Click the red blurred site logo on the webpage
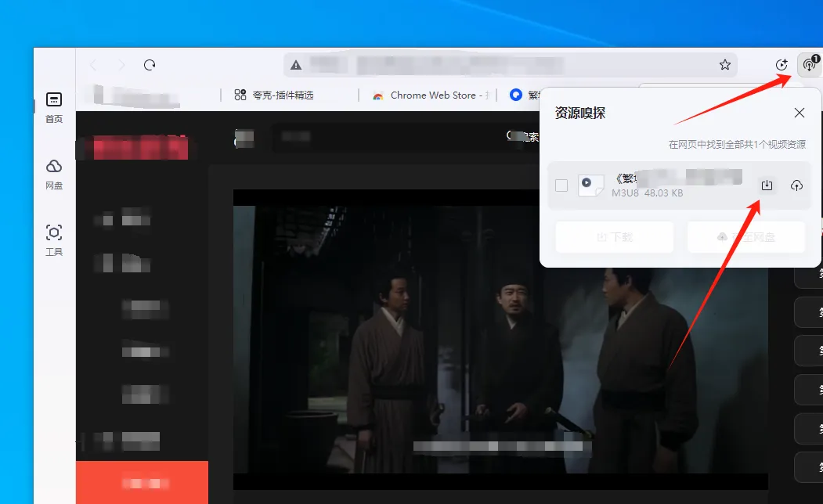 140,147
